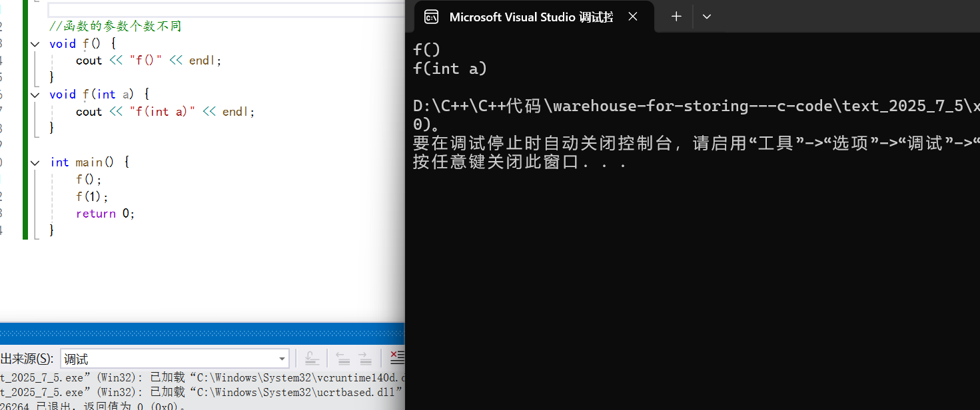Click the void f(int a) declaration

tap(99, 95)
